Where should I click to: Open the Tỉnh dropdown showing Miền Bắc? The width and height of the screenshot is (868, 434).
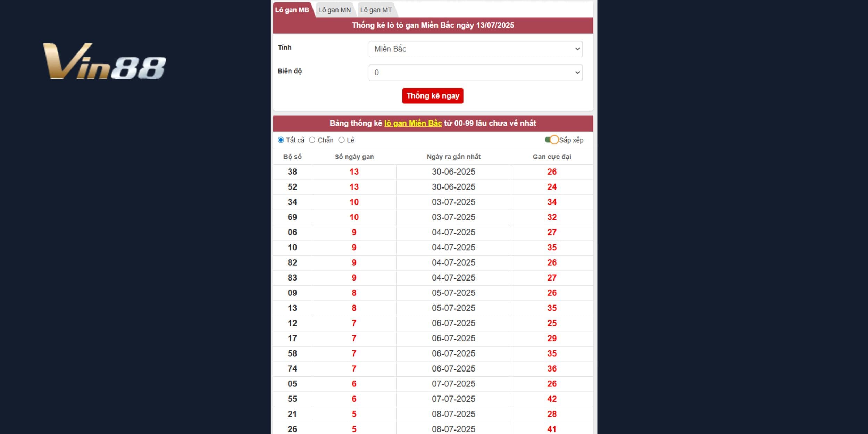[x=475, y=49]
